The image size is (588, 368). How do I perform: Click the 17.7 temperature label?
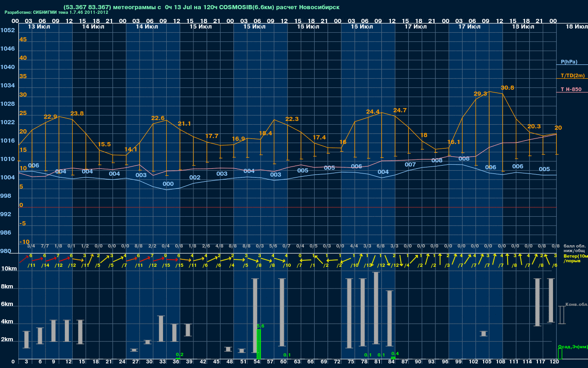pyautogui.click(x=212, y=136)
